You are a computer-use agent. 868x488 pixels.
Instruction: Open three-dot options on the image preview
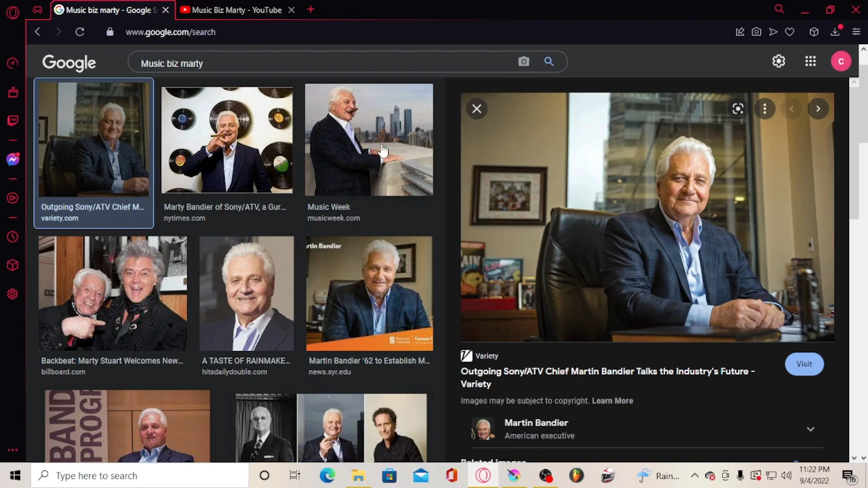coord(764,108)
